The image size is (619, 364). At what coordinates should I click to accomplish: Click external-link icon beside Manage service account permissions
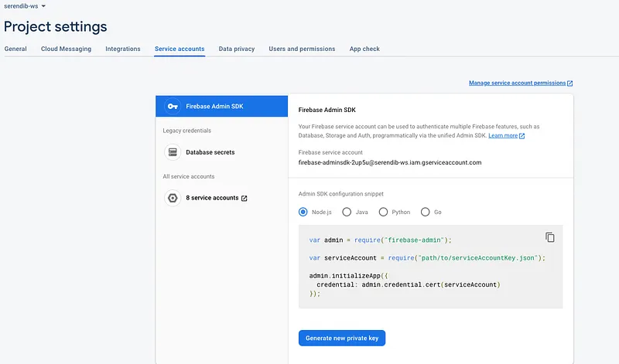point(569,83)
